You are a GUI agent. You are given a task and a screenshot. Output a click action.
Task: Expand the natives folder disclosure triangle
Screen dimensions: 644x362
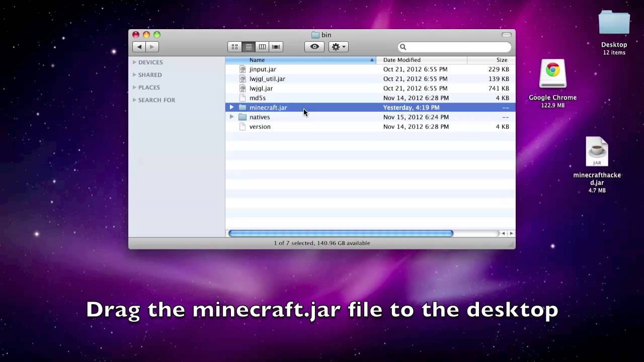pyautogui.click(x=231, y=117)
